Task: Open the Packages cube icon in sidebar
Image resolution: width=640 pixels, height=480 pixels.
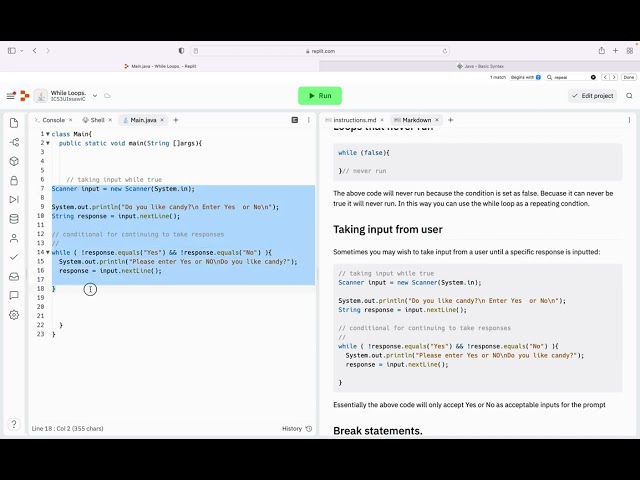Action: pyautogui.click(x=14, y=161)
